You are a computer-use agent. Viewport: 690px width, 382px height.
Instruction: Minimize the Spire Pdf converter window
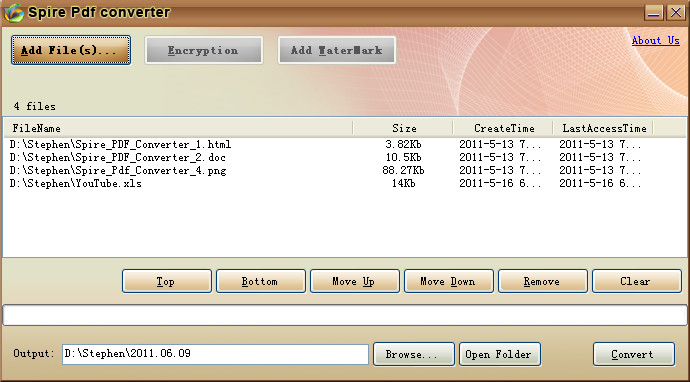654,12
